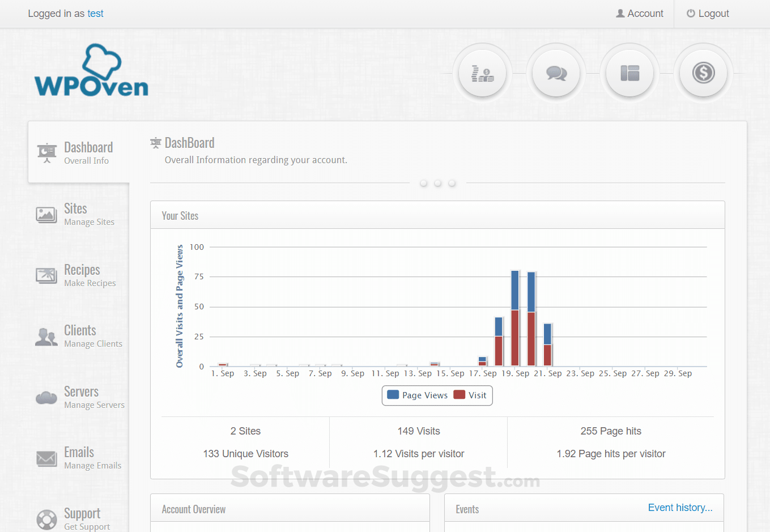Image resolution: width=770 pixels, height=532 pixels.
Task: Open the Recipes menu item
Action: click(79, 275)
